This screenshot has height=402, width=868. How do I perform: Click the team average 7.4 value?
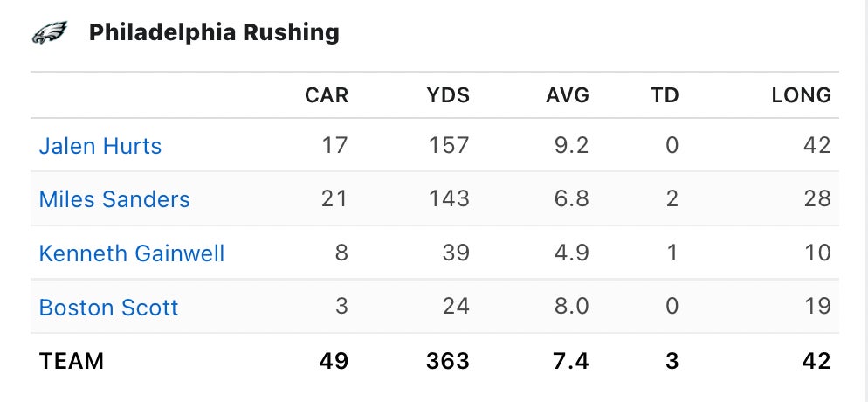[572, 361]
